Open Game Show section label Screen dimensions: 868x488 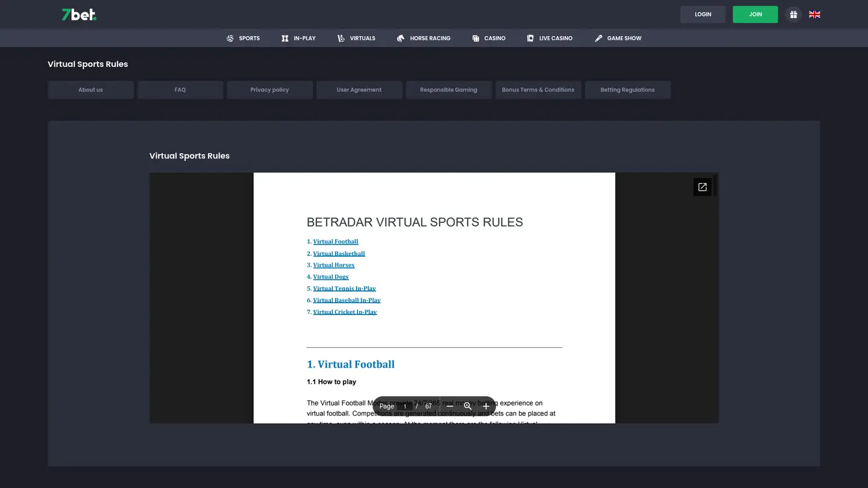pos(624,38)
